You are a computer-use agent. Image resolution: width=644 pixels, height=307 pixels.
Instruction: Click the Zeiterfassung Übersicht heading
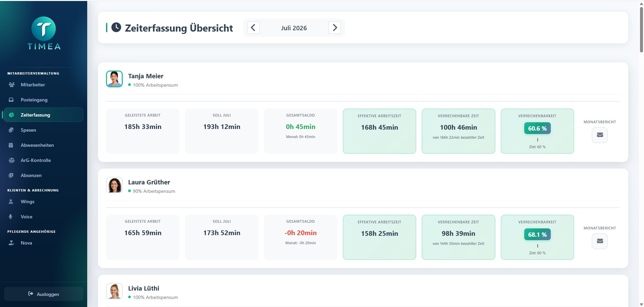pos(179,28)
